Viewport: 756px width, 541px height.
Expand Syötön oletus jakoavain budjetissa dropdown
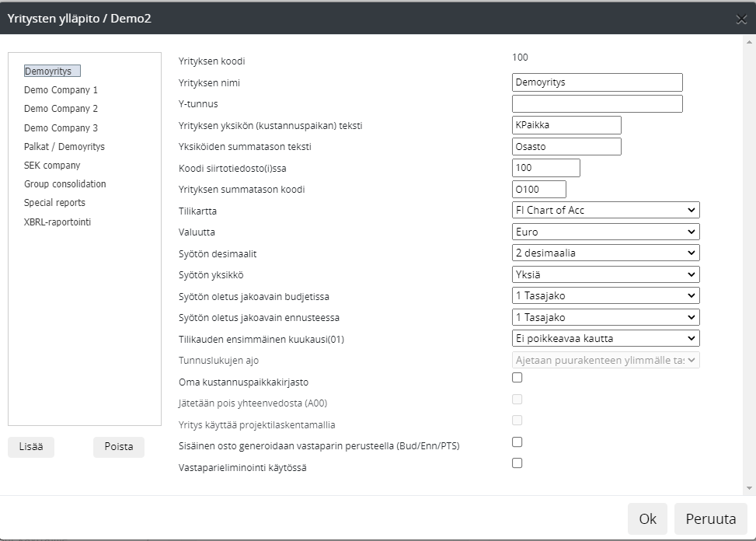coord(606,295)
